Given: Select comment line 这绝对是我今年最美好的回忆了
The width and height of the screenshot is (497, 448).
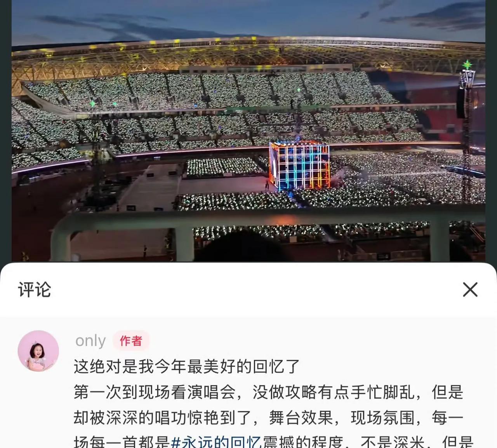Looking at the screenshot, I should [187, 366].
